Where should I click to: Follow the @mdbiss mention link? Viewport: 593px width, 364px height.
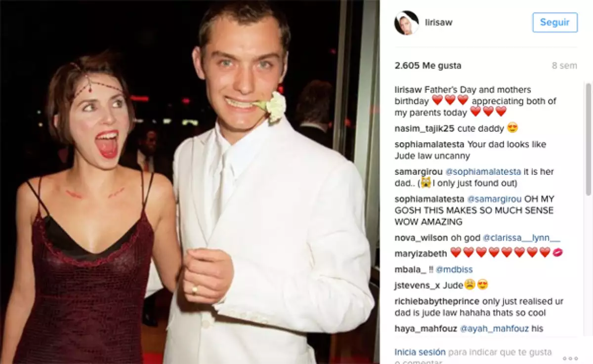[x=455, y=270]
